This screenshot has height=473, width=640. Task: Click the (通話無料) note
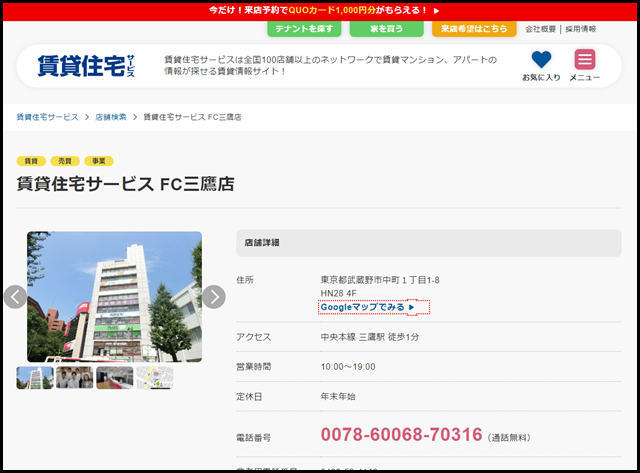[509, 438]
